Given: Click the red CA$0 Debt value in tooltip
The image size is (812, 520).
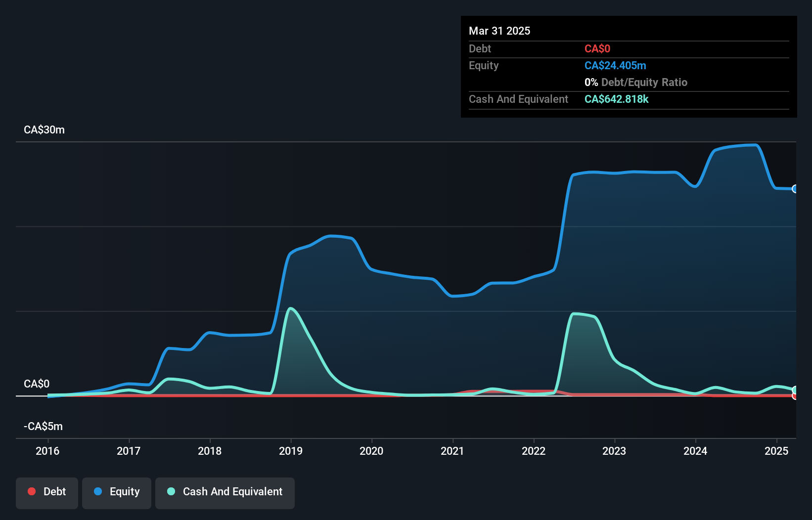Looking at the screenshot, I should point(597,49).
